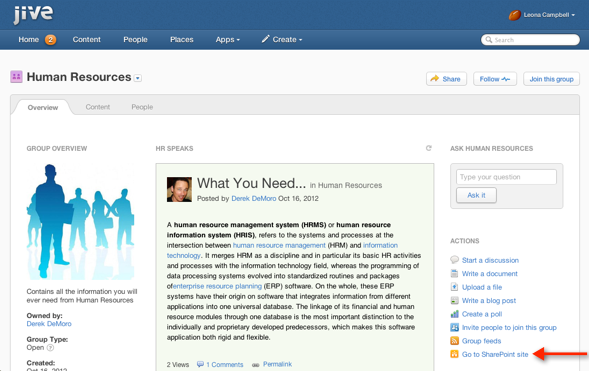The width and height of the screenshot is (589, 371).
Task: Switch to the group People tab
Action: pos(142,107)
